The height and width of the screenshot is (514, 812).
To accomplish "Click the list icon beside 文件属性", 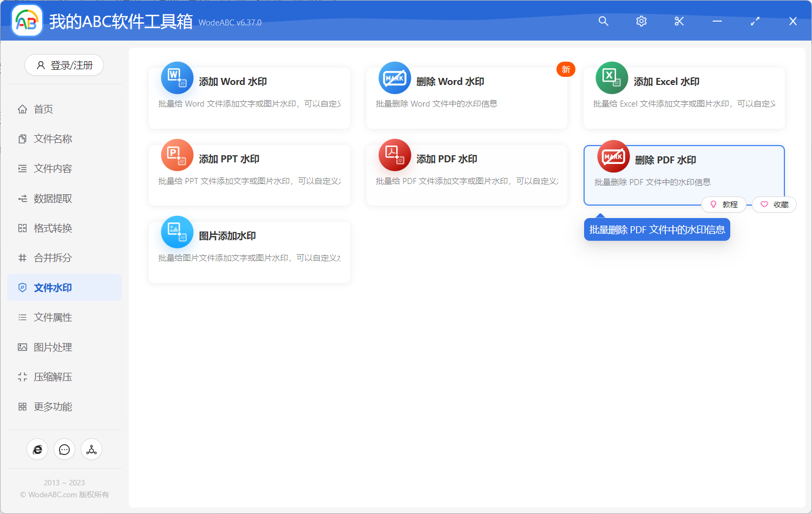I will pos(22,318).
